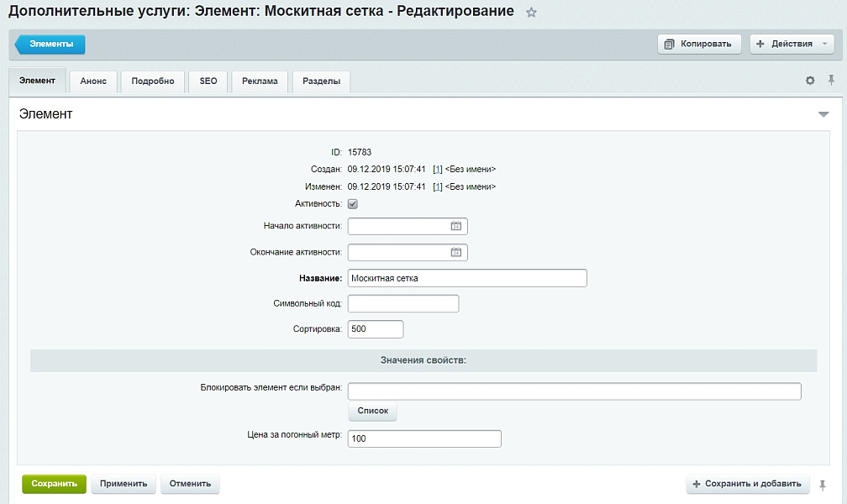Save changes with the Сохранить button
Image resolution: width=847 pixels, height=504 pixels.
click(x=53, y=484)
